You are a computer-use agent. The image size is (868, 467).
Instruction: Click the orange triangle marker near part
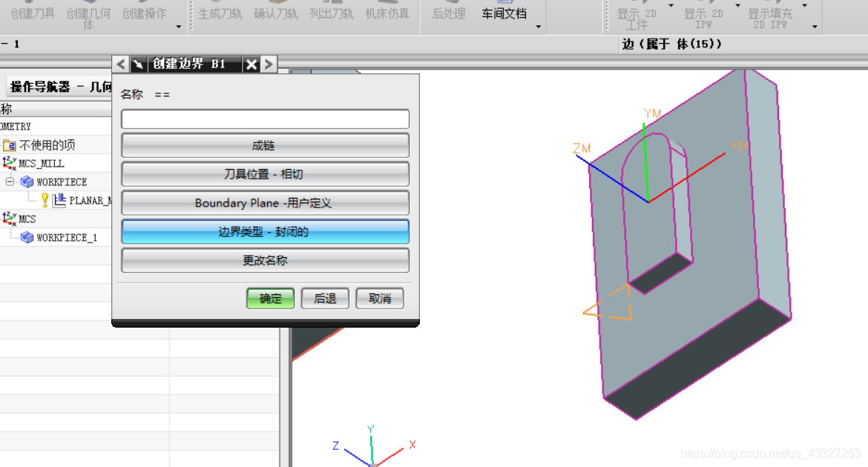click(609, 302)
